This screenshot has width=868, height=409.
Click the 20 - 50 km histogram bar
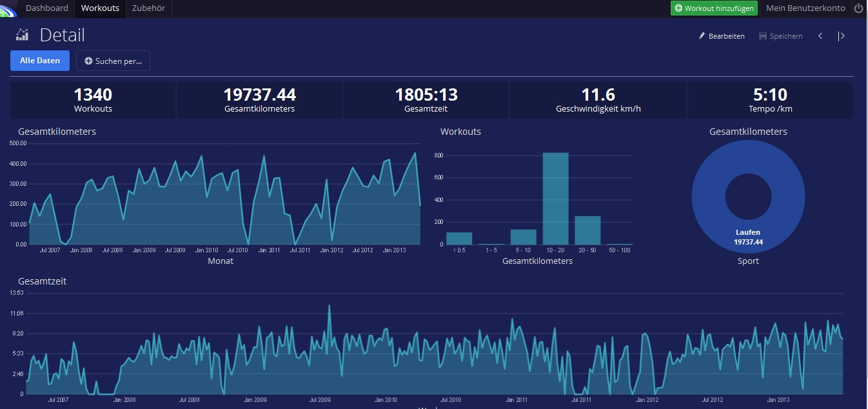pos(587,230)
